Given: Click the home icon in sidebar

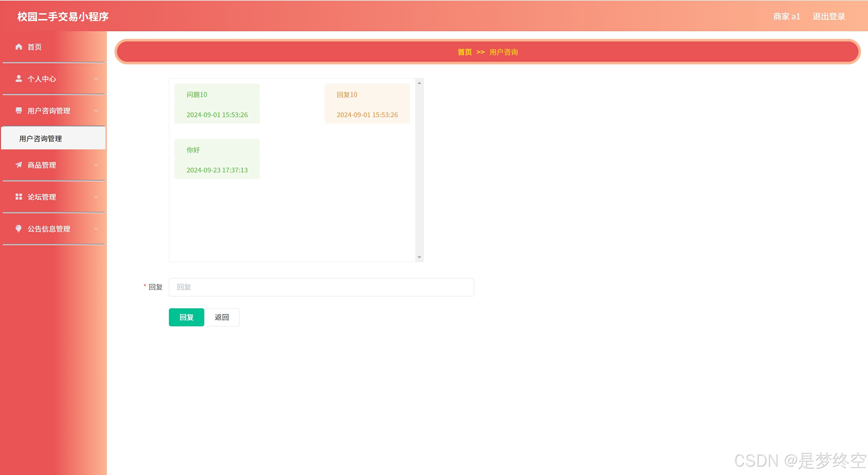Looking at the screenshot, I should tap(19, 47).
